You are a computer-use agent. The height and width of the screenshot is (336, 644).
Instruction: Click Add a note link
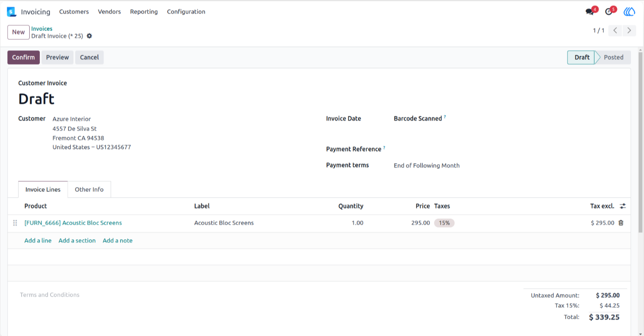[118, 241]
